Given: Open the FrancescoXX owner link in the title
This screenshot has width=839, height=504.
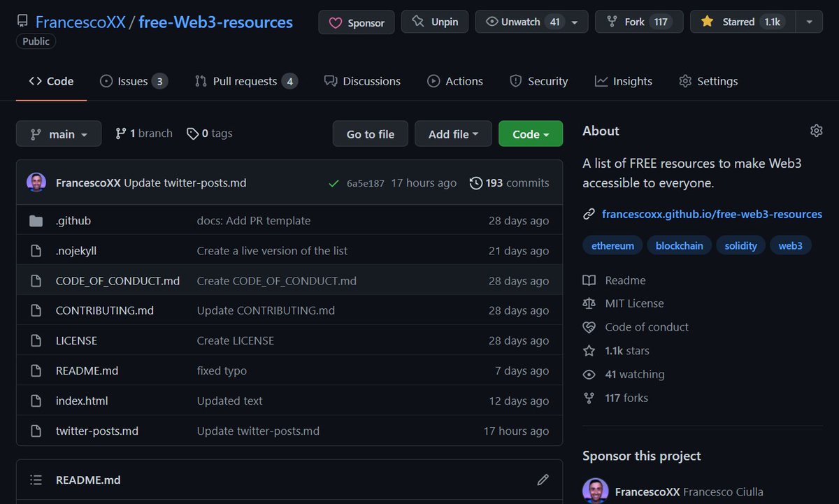Looking at the screenshot, I should (x=80, y=22).
